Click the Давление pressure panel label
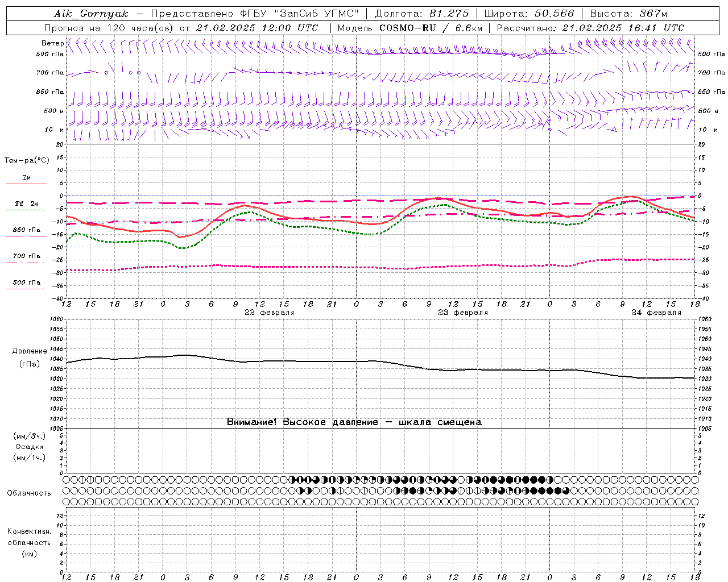This screenshot has height=582, width=728. tap(30, 351)
